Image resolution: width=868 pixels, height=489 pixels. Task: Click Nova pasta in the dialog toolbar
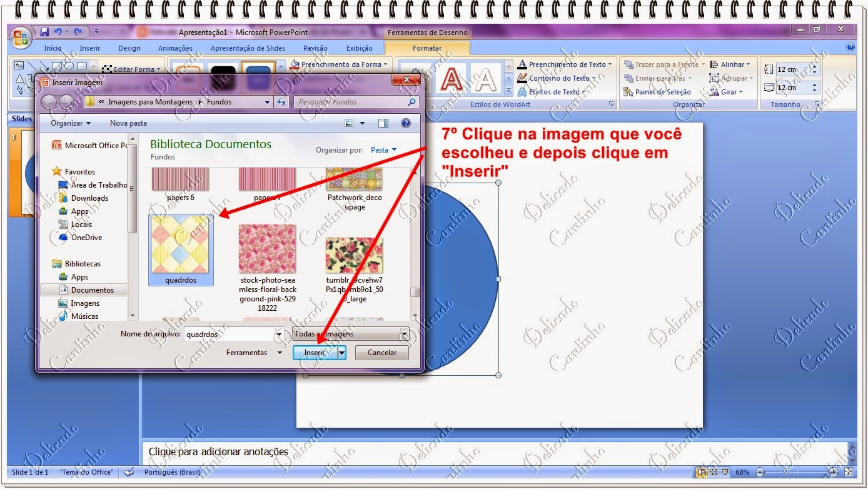pyautogui.click(x=128, y=123)
